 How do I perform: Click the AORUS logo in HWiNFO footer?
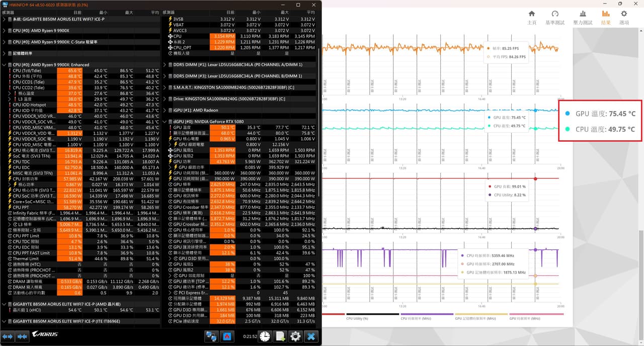tap(45, 334)
